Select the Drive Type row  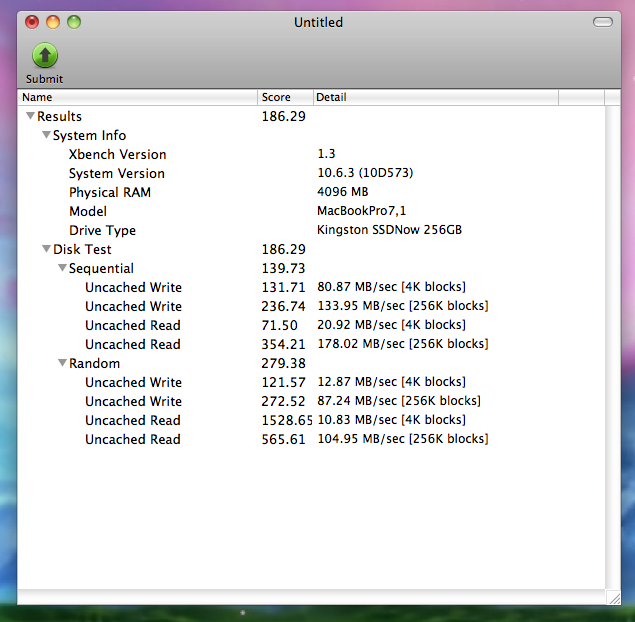click(x=311, y=230)
